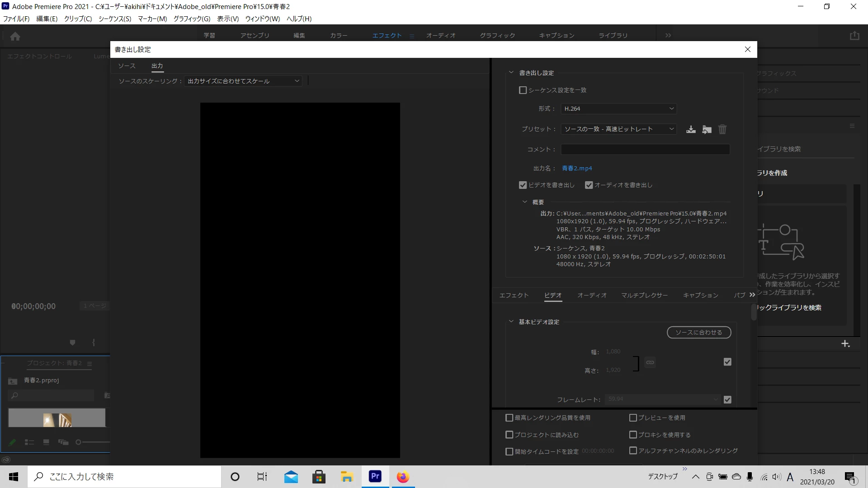Open the Mail app from taskbar
Image resolution: width=868 pixels, height=488 pixels.
point(291,477)
